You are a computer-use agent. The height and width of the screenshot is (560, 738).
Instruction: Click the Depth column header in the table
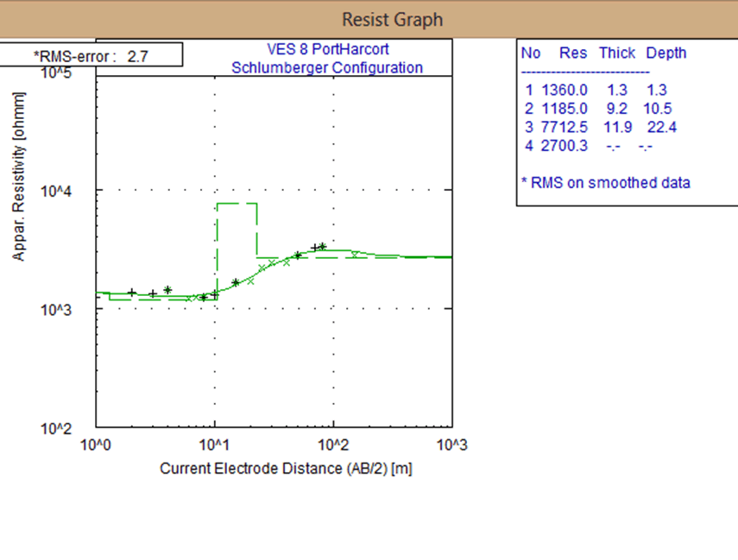tap(666, 53)
